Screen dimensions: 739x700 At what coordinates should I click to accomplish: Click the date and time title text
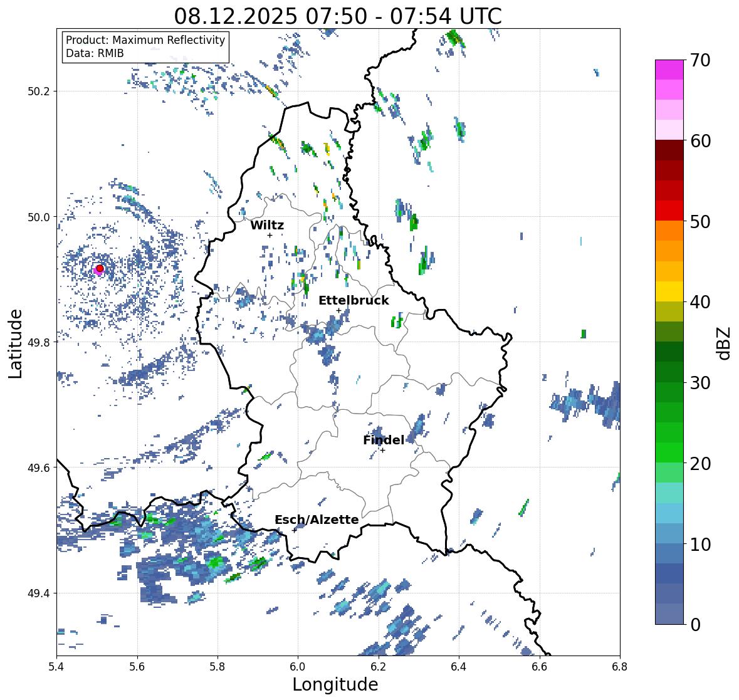coord(338,16)
